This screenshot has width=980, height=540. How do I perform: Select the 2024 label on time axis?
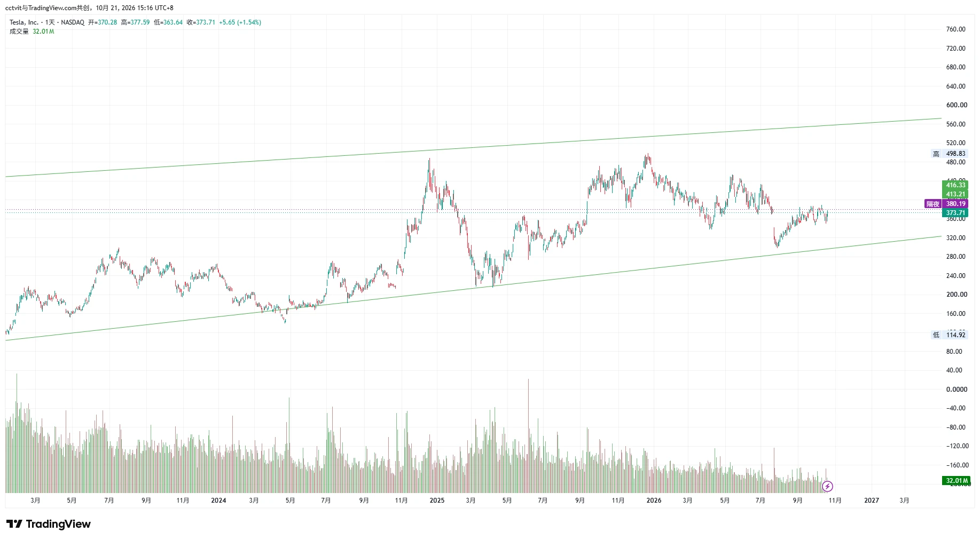click(x=218, y=501)
